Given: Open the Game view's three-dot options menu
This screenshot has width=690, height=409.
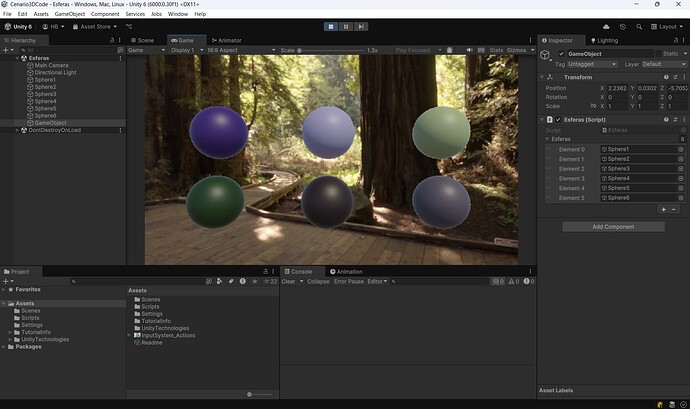Looking at the screenshot, I should click(530, 40).
